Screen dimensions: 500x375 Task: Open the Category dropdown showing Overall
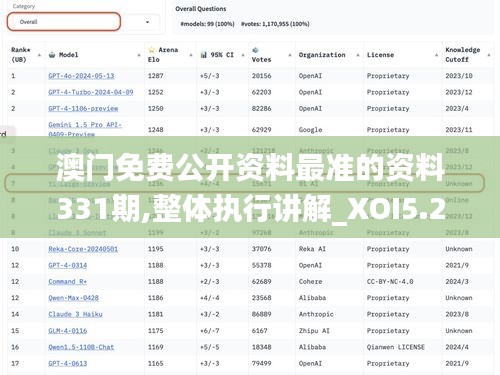coord(83,22)
